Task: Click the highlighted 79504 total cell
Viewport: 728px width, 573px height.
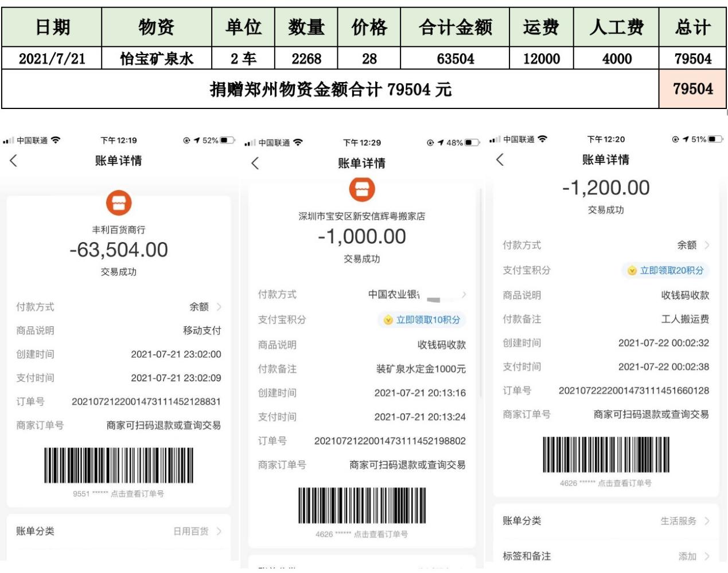Action: point(693,89)
